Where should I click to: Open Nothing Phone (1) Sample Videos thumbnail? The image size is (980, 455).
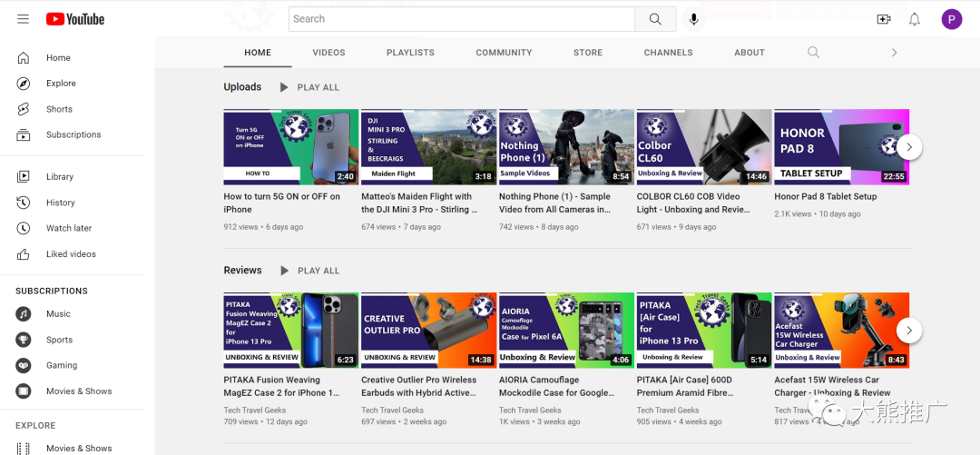point(566,147)
